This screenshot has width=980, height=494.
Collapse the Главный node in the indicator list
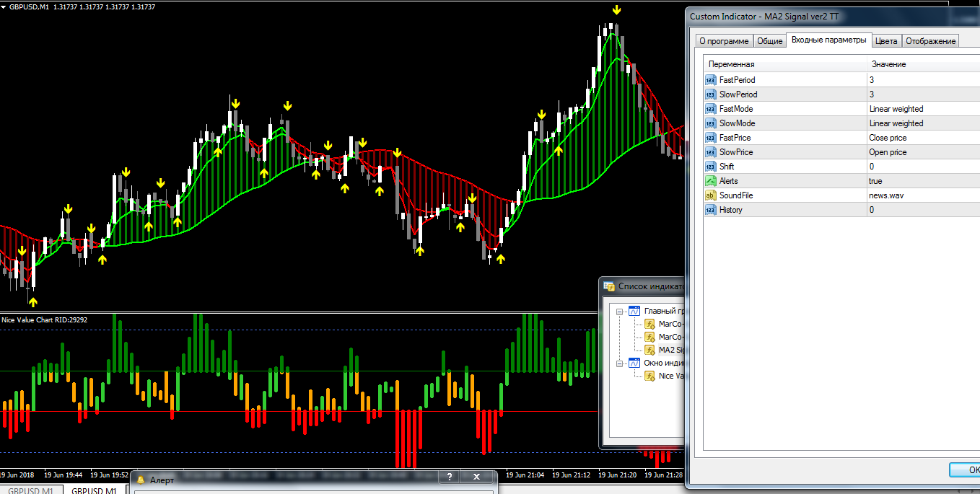619,312
